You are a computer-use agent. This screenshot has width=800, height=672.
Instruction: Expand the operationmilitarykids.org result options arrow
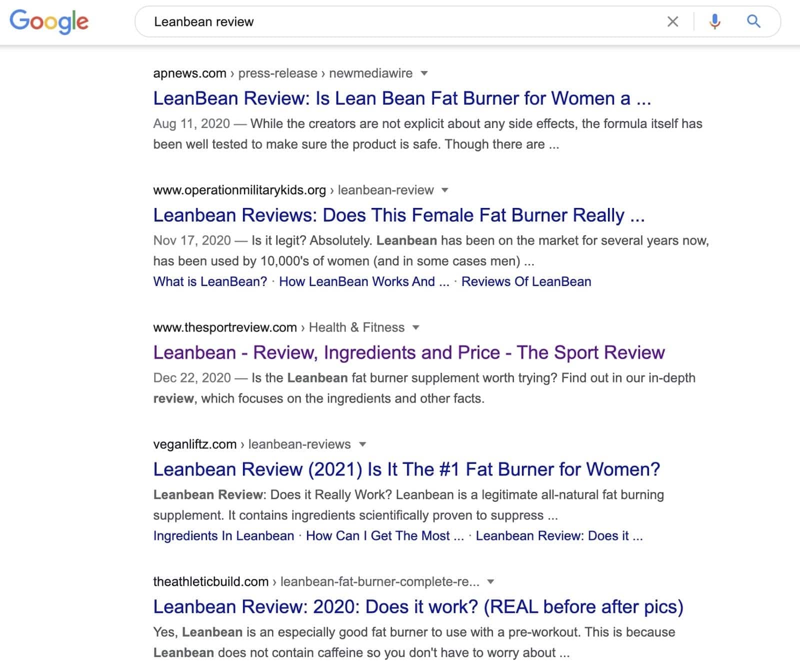pyautogui.click(x=445, y=190)
